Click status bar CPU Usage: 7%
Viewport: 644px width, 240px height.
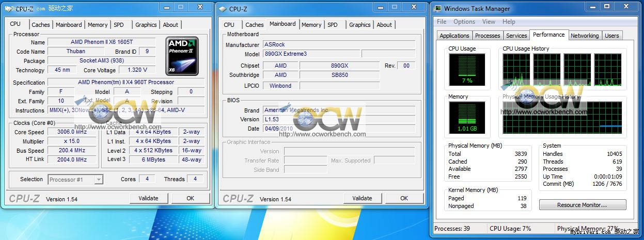[510, 229]
